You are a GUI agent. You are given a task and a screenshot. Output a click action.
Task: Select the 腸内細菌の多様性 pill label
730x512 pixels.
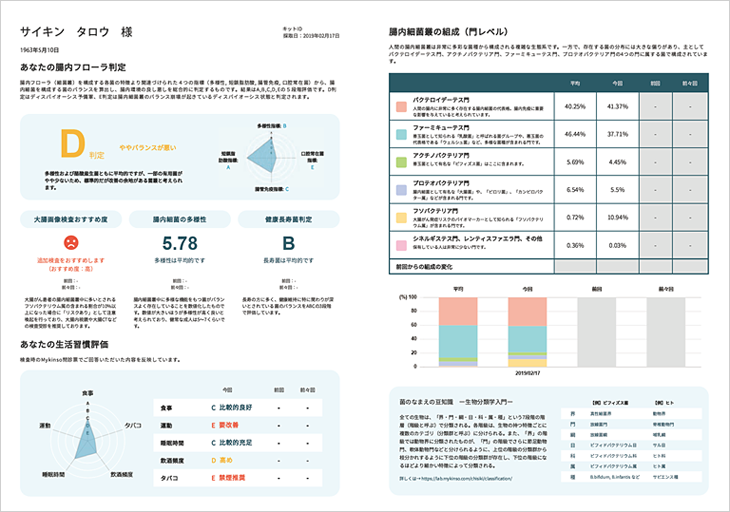tap(180, 219)
